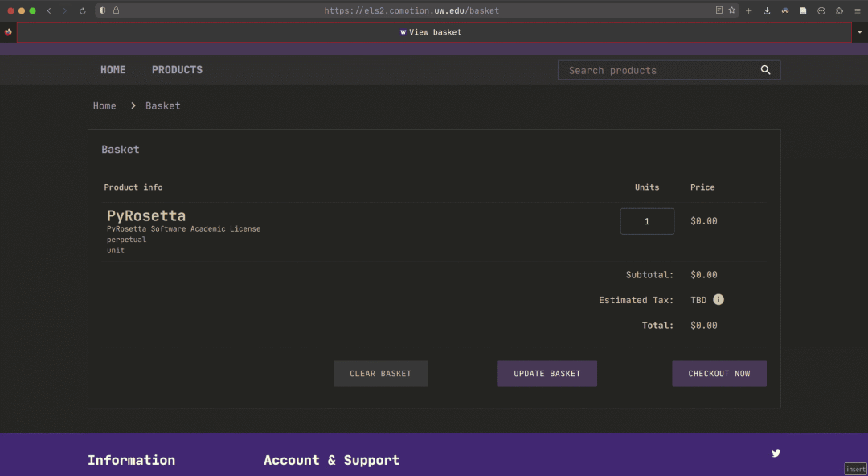Click the Firefox icon beside the tab
868x476 pixels.
pyautogui.click(x=8, y=32)
